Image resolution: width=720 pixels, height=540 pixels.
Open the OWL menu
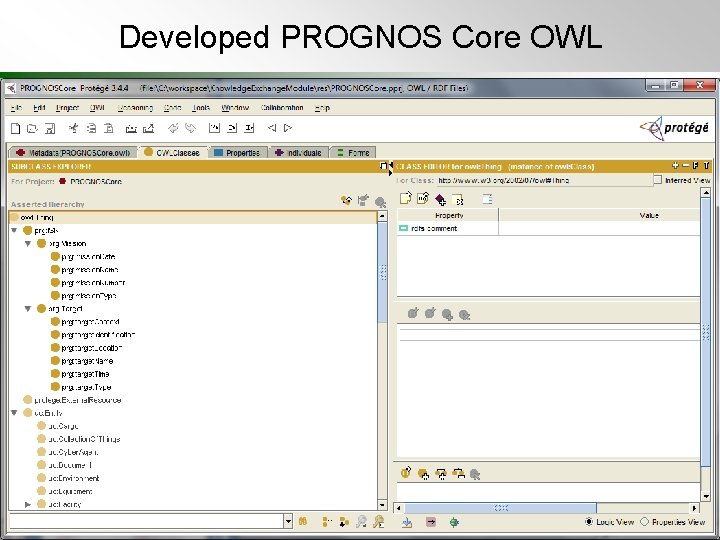97,108
